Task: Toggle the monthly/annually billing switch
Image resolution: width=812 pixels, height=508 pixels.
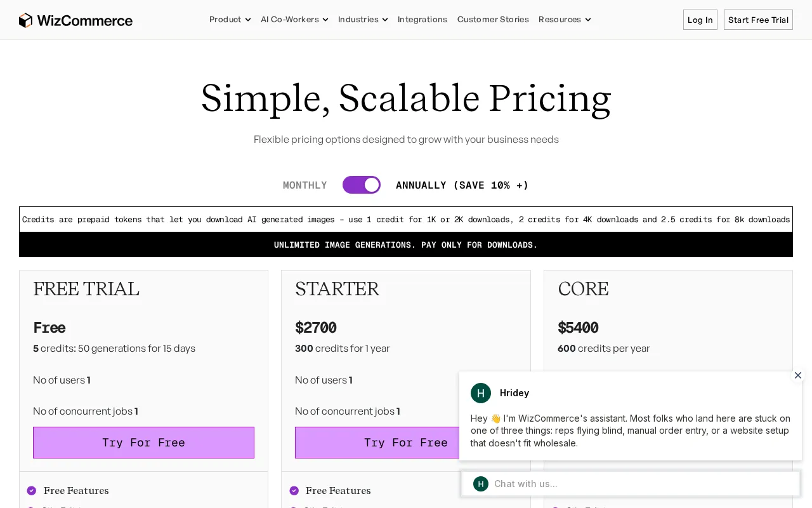Action: click(362, 185)
